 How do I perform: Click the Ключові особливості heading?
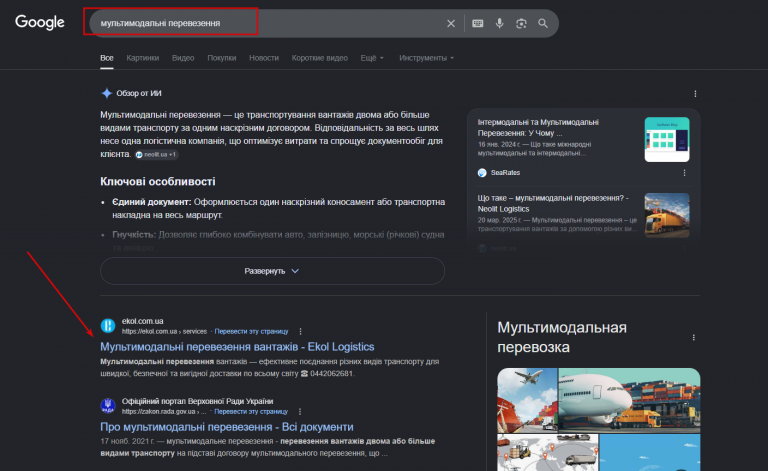coord(158,182)
